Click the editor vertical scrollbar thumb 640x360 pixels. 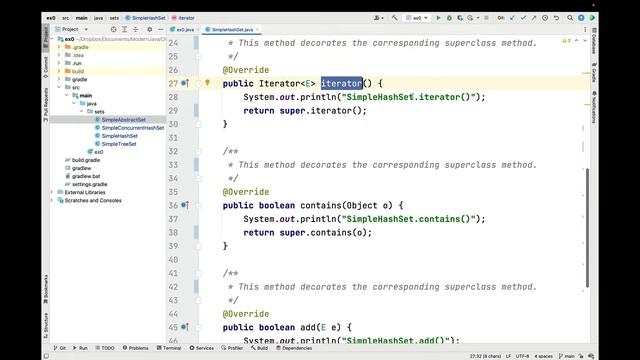[x=587, y=227]
